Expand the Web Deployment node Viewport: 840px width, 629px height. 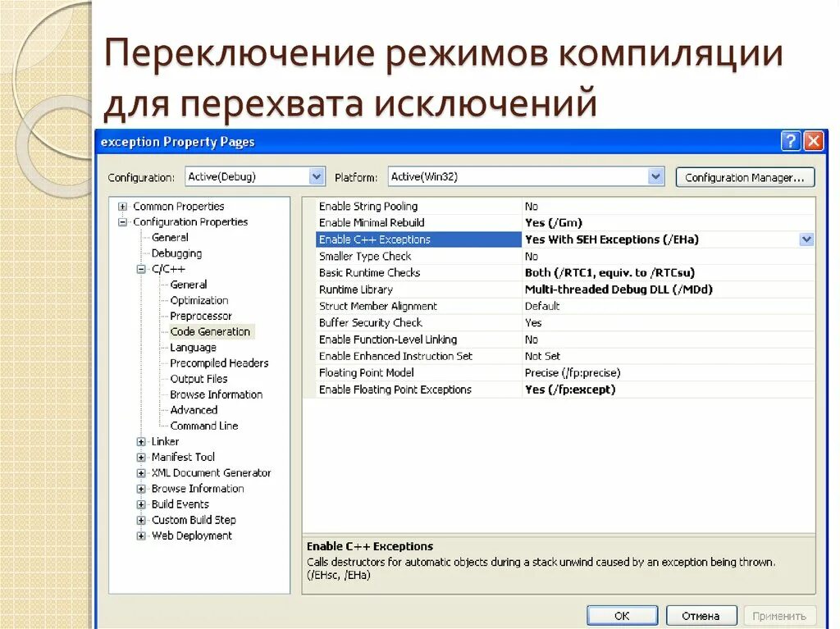[x=141, y=536]
